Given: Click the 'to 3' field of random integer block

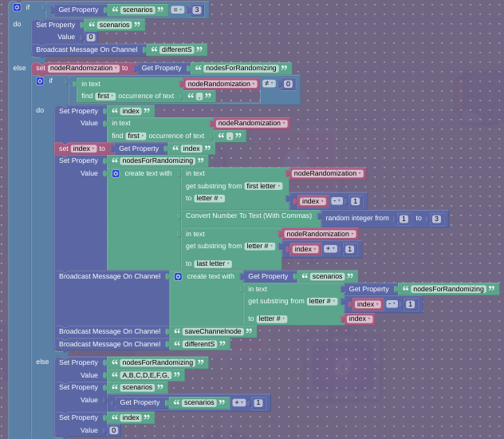Looking at the screenshot, I should point(436,219).
